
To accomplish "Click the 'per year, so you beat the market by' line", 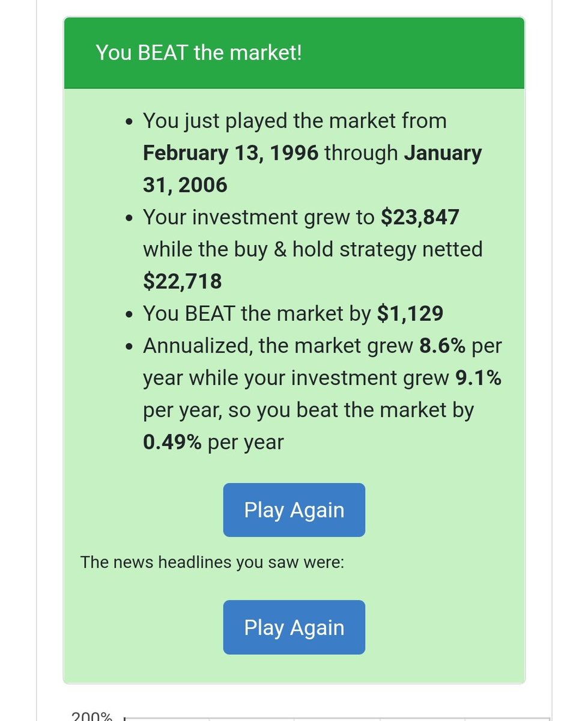I will pyautogui.click(x=309, y=410).
